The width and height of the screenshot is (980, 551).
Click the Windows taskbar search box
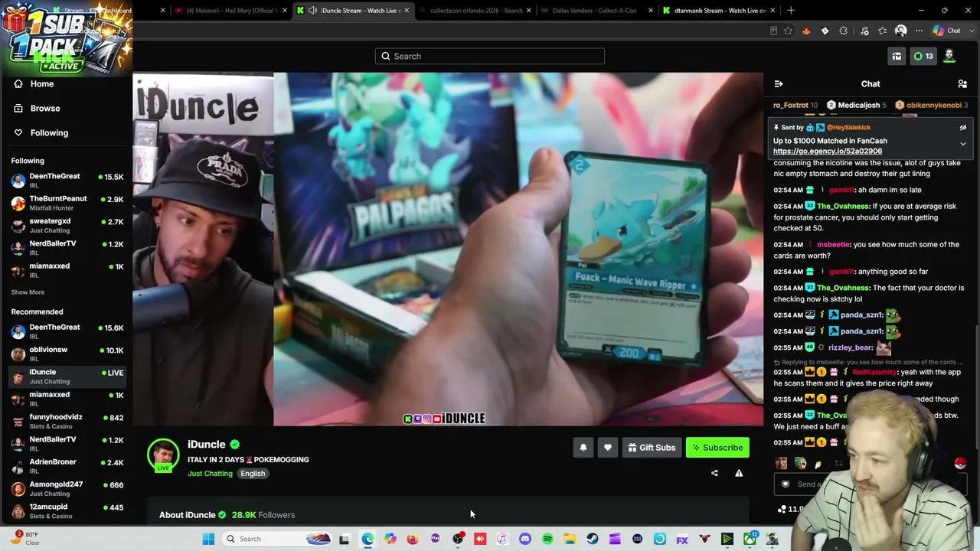point(276,539)
